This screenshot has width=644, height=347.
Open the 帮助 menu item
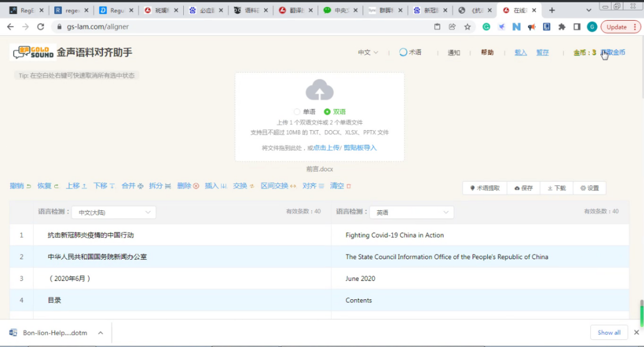click(x=487, y=52)
